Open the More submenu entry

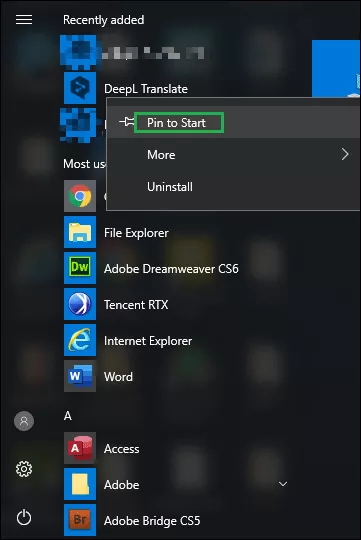[x=234, y=155]
